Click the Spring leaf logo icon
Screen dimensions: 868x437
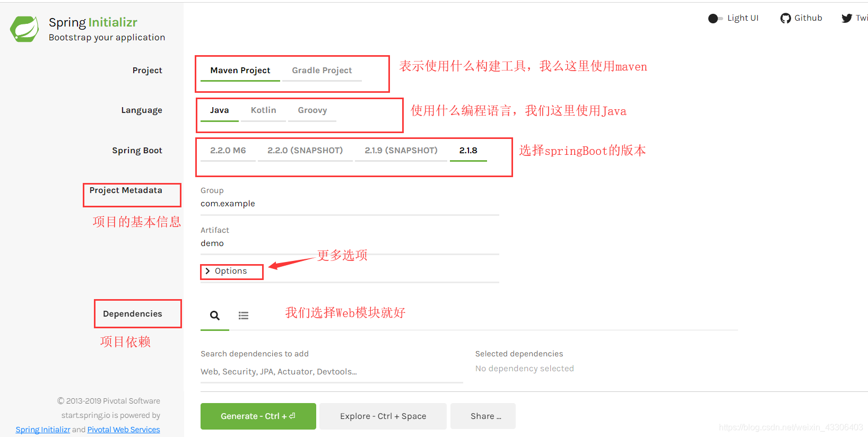(x=24, y=29)
